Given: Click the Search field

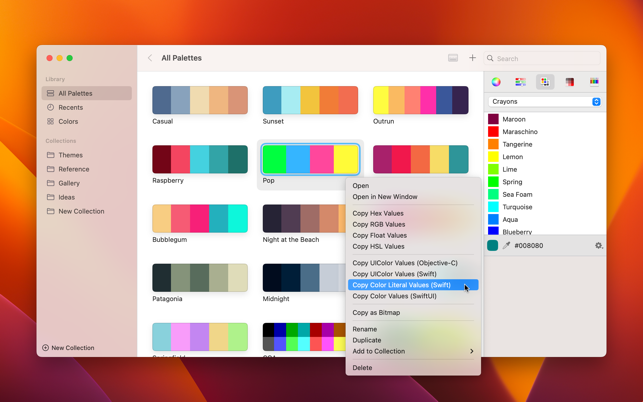Looking at the screenshot, I should [x=545, y=58].
